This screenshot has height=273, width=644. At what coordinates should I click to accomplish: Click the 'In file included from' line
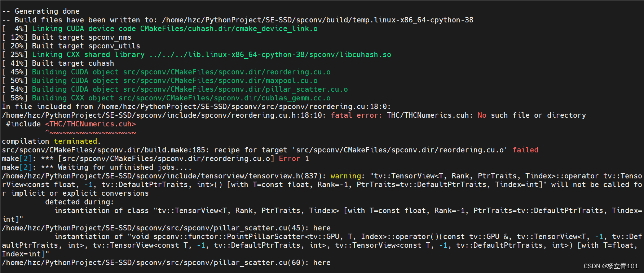(x=197, y=107)
